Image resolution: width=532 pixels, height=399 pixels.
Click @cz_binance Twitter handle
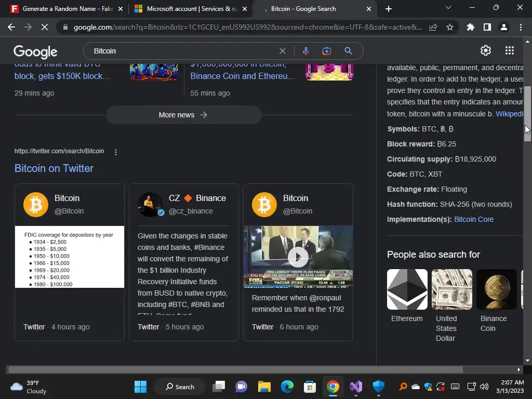pyautogui.click(x=191, y=211)
